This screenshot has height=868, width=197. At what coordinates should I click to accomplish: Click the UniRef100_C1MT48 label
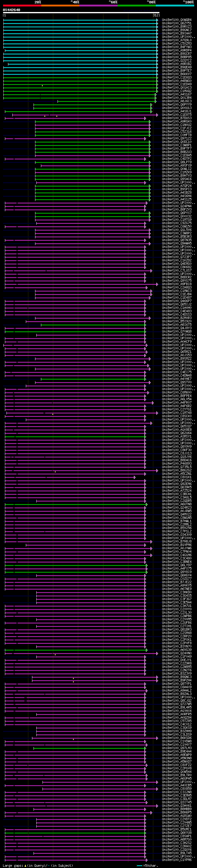pyautogui.click(x=177, y=413)
